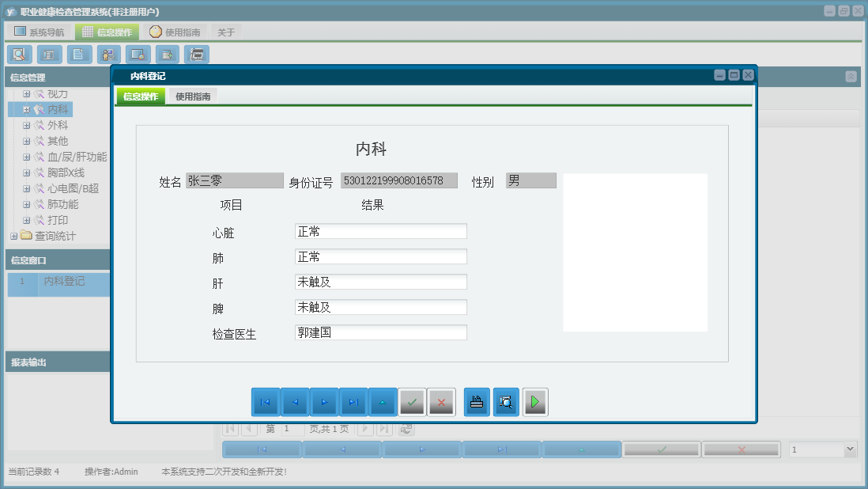Open the report view toolbar icon
The height and width of the screenshot is (489, 868).
coord(48,54)
